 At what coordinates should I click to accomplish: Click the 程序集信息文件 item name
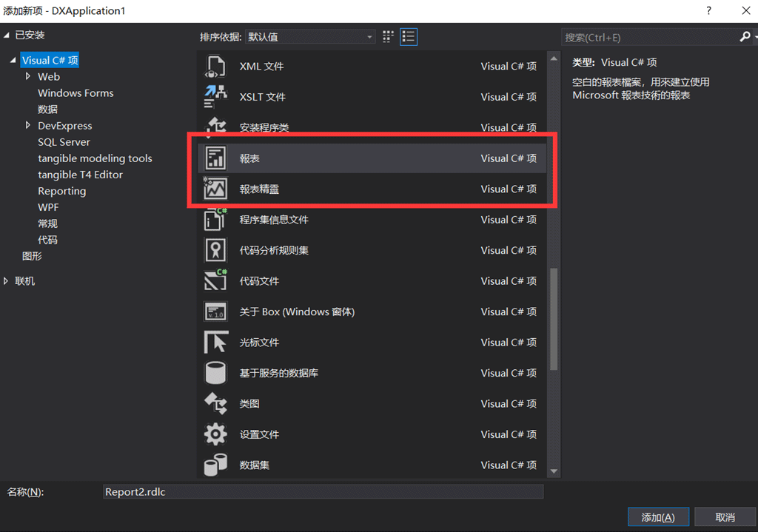pos(274,220)
